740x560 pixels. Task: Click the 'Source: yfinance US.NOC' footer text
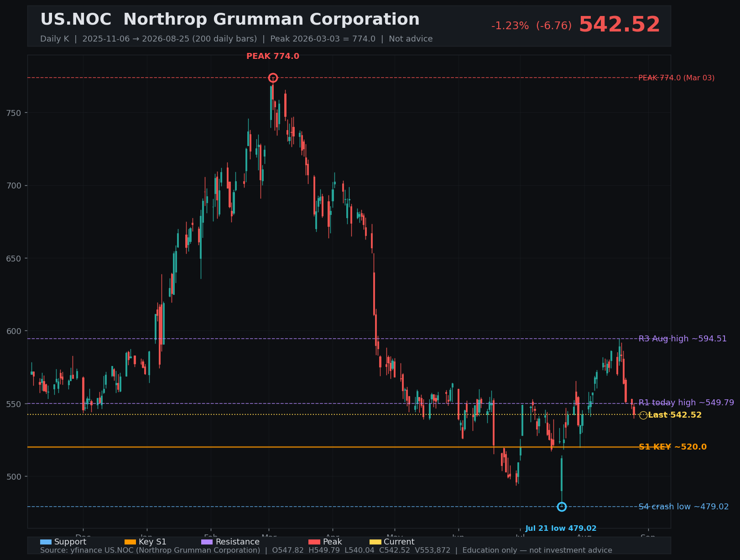coord(326,550)
